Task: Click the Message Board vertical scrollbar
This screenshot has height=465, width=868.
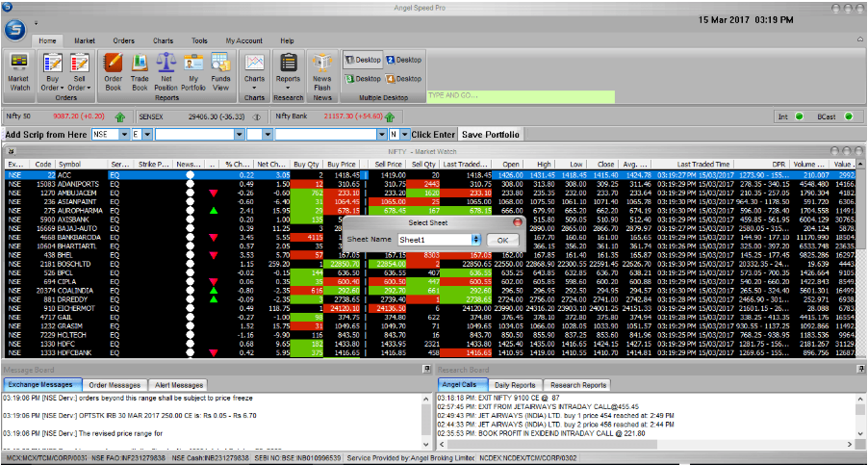Action: click(x=425, y=422)
